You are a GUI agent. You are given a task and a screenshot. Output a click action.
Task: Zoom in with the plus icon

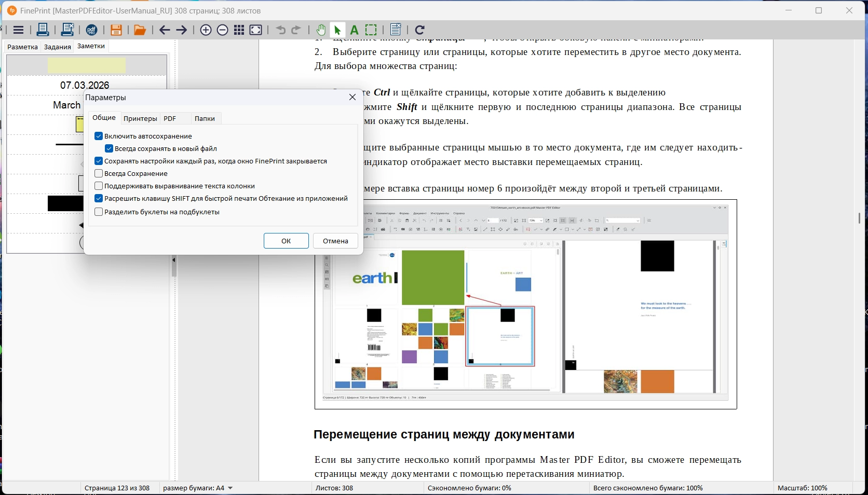click(206, 30)
